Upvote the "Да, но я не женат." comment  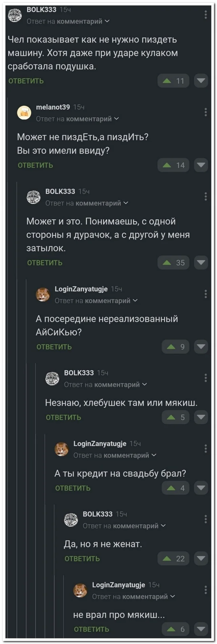click(x=167, y=558)
